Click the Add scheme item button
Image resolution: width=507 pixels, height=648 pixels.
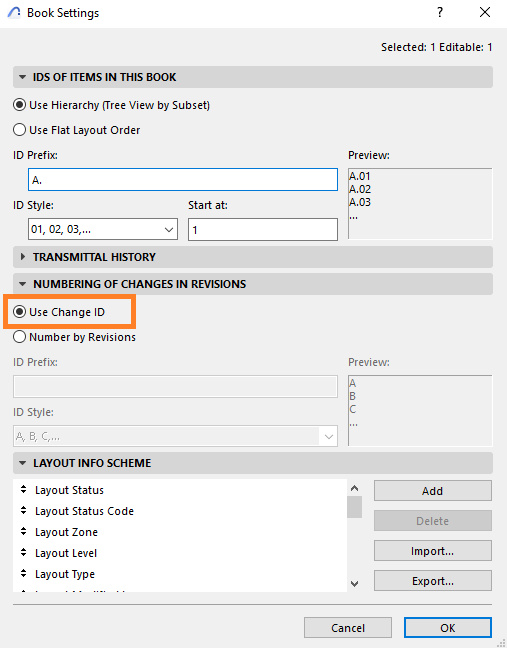[x=433, y=491]
